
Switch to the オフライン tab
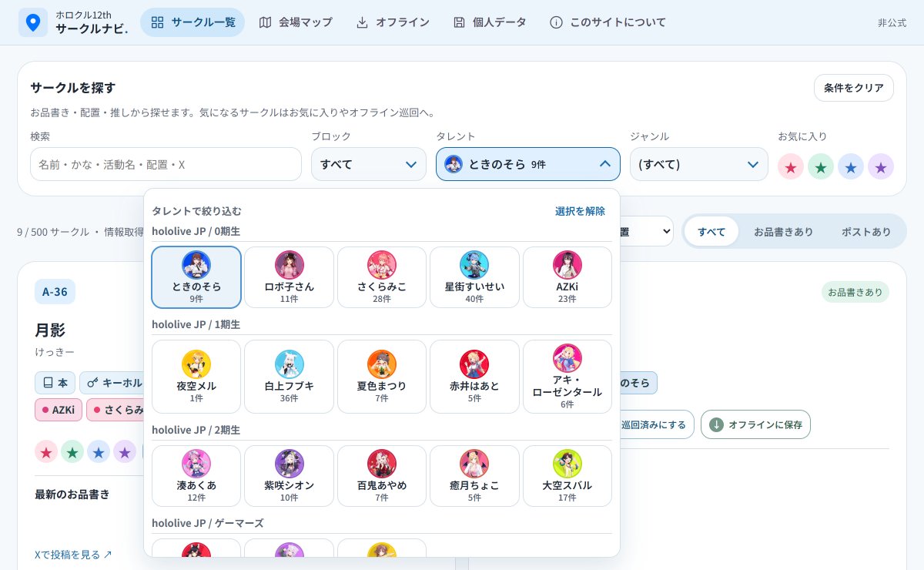click(393, 22)
